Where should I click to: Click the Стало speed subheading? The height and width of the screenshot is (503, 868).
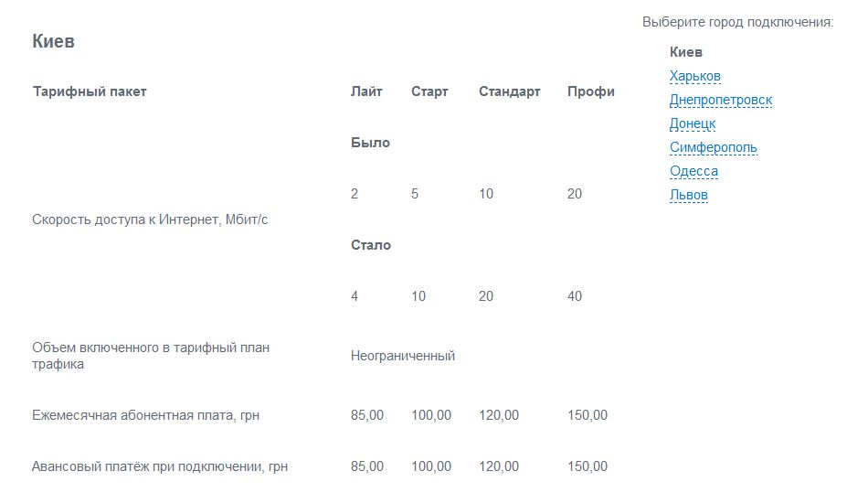371,245
